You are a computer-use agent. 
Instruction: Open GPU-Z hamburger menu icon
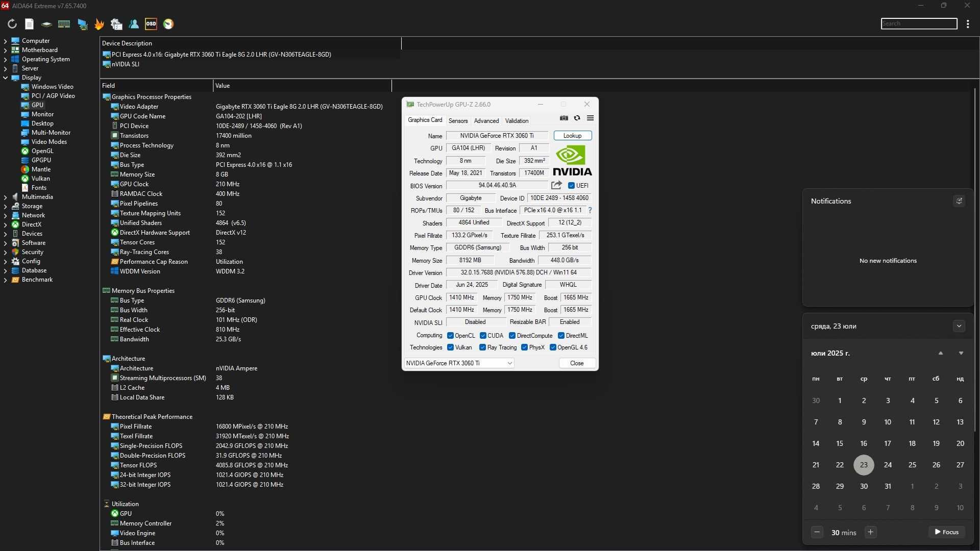coord(590,118)
